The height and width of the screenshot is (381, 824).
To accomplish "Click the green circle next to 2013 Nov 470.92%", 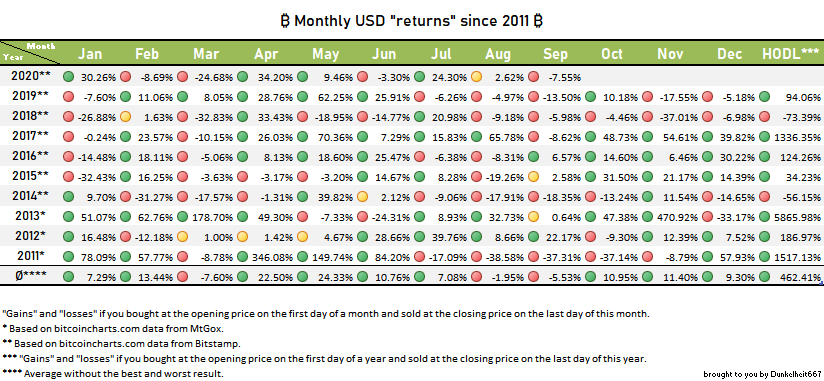I will point(647,217).
